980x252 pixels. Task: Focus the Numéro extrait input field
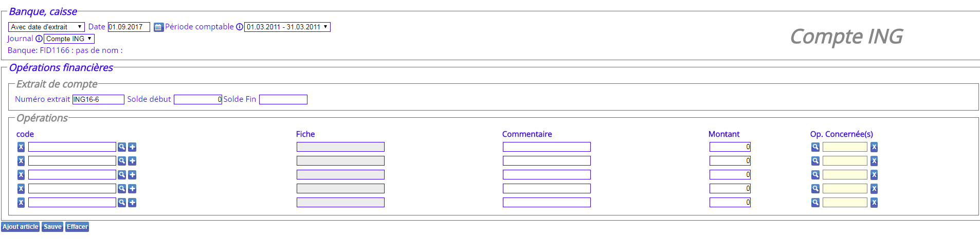98,99
